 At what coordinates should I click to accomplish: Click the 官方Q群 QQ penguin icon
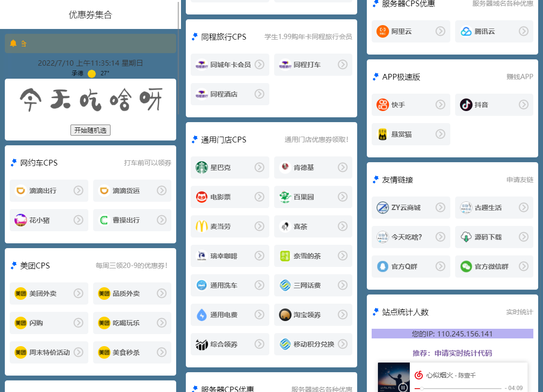coord(383,266)
